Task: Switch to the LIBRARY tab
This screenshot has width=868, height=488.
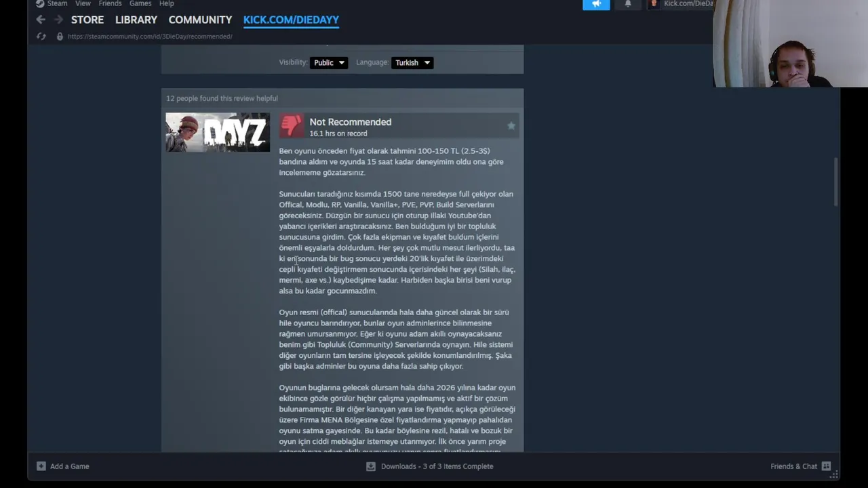Action: pyautogui.click(x=136, y=20)
